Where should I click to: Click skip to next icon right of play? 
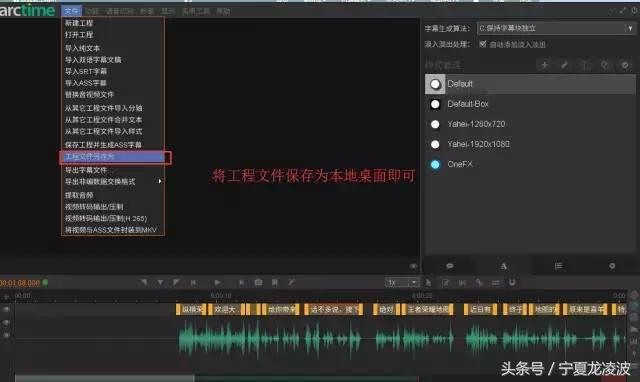click(x=241, y=282)
